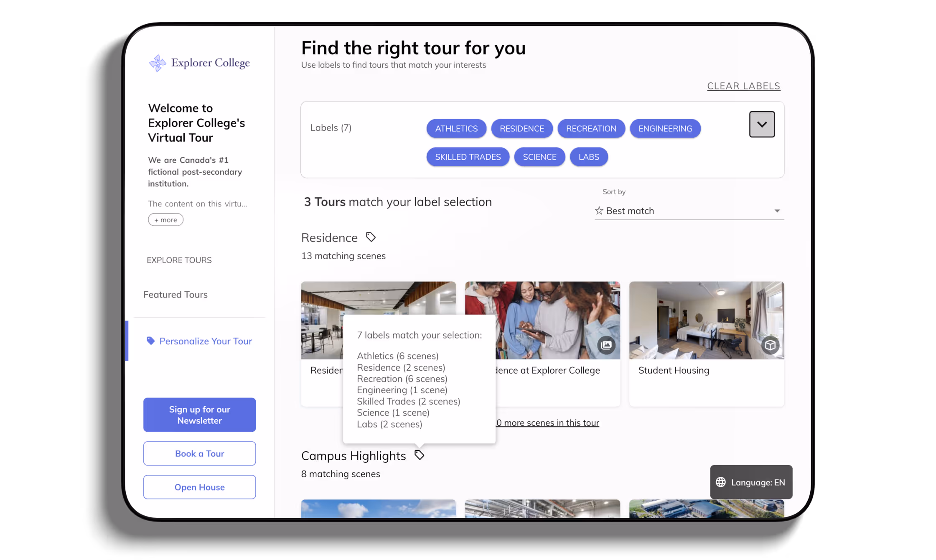Toggle the RESIDENCE label chip

[x=522, y=129]
